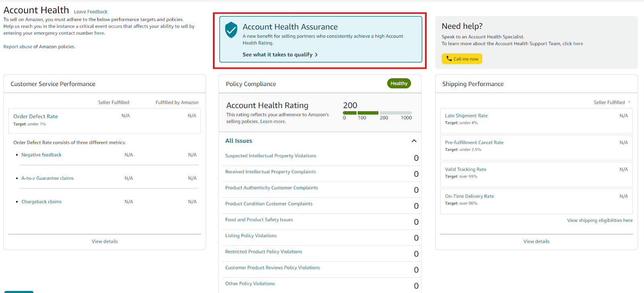Open Restricted Product Policy Violations

264,252
